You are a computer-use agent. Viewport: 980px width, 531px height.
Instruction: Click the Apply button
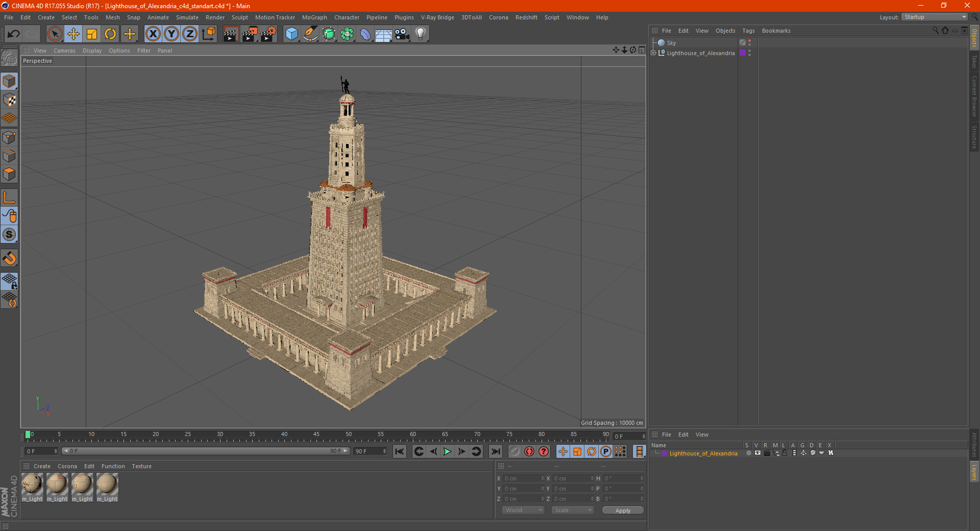(x=623, y=511)
